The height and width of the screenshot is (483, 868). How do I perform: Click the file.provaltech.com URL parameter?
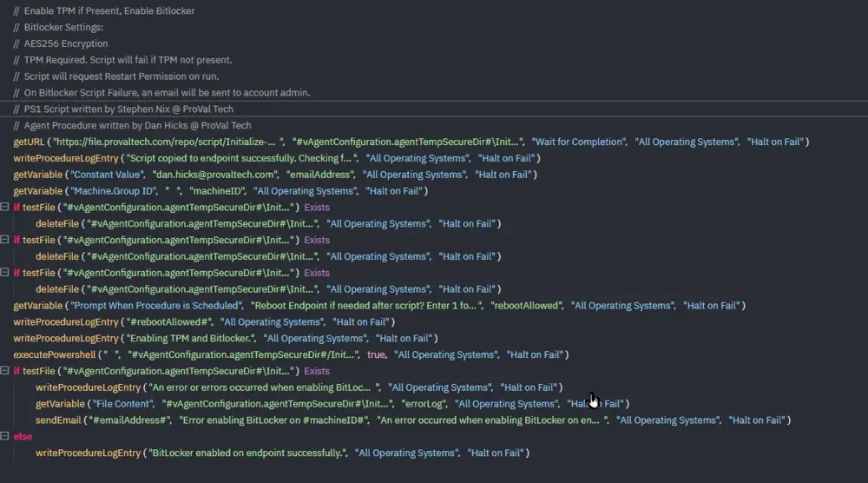tap(169, 142)
